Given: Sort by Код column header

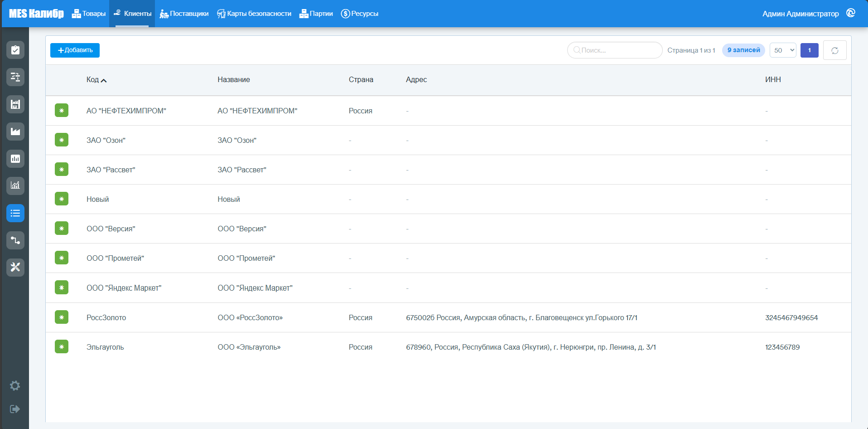Looking at the screenshot, I should tap(96, 80).
